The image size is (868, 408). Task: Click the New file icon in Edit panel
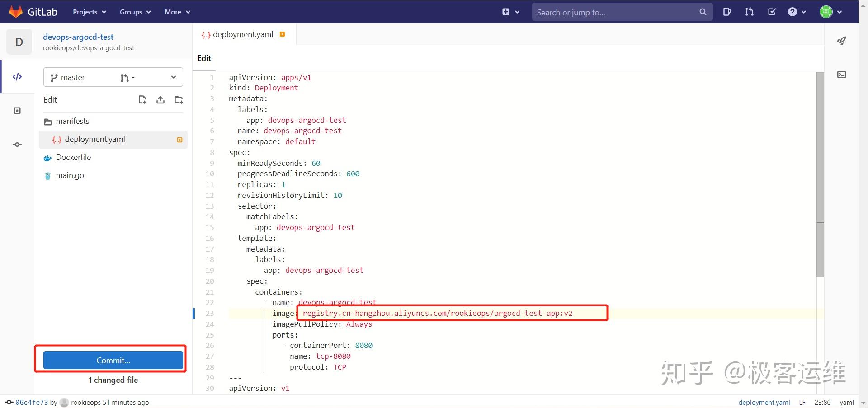point(142,100)
